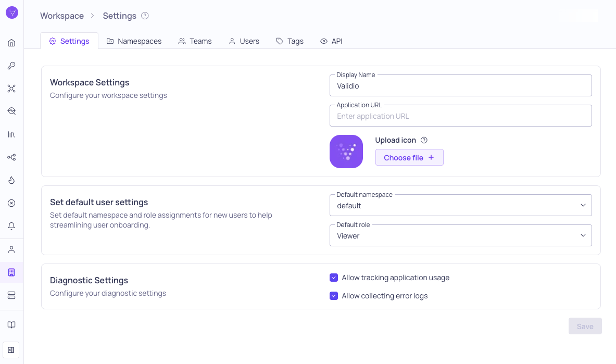Click the key credentials sidebar icon
This screenshot has height=364, width=616.
11,66
